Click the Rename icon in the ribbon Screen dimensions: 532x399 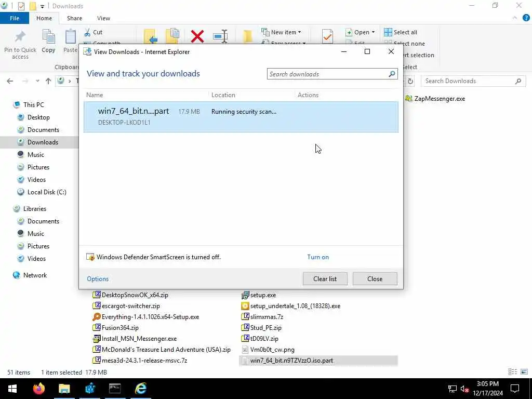click(220, 36)
